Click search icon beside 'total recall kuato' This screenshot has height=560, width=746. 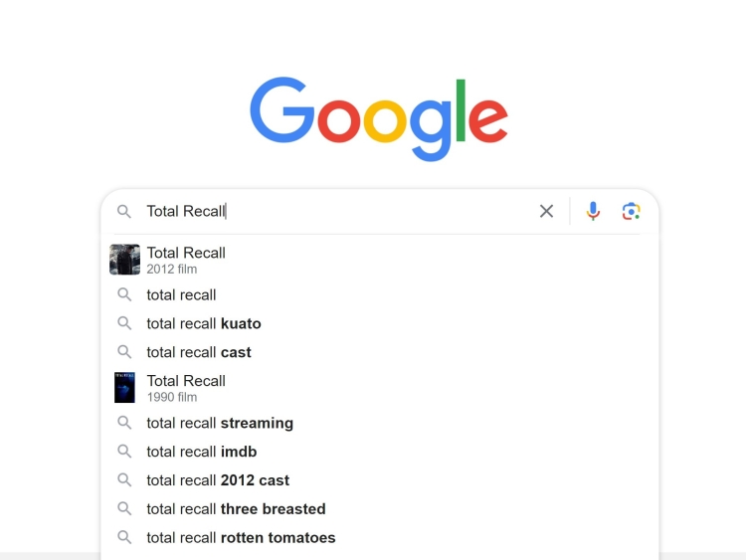click(x=124, y=323)
